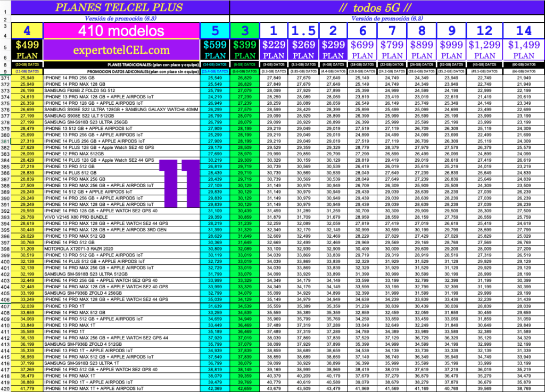
Task: Select the $599 PLAN cyan header
Action: click(x=214, y=50)
